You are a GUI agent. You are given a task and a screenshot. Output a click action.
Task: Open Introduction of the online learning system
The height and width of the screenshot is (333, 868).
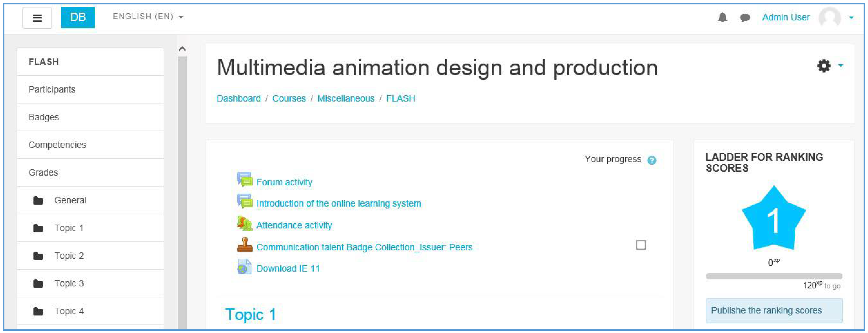tap(339, 203)
